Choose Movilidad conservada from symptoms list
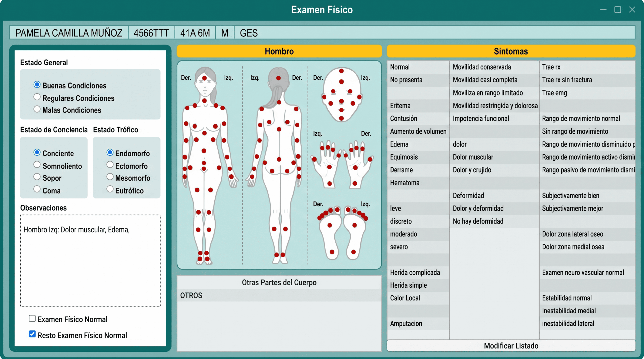The image size is (644, 359). (x=494, y=67)
